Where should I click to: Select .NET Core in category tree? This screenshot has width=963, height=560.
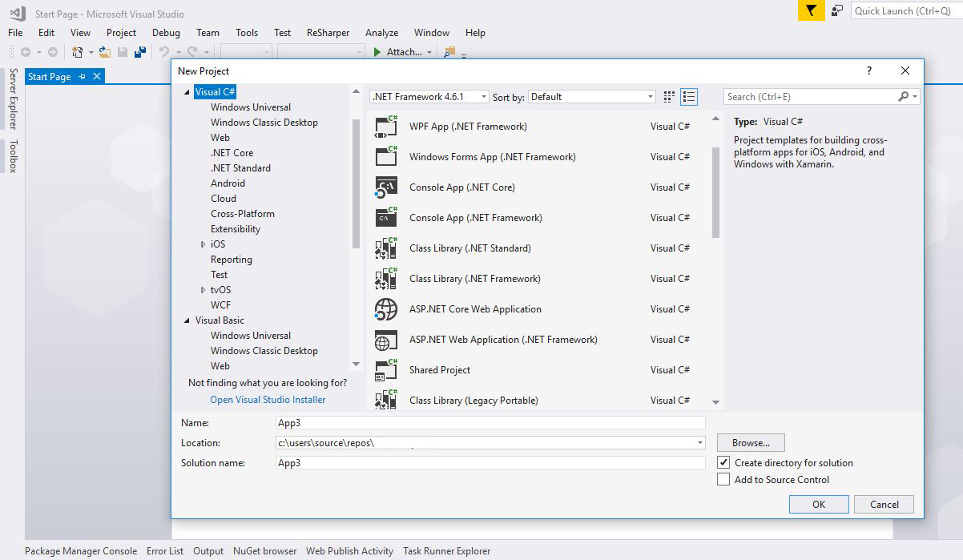[232, 153]
